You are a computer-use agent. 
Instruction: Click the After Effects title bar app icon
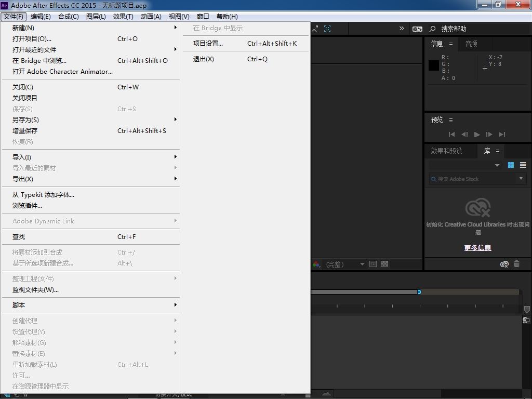click(x=4, y=5)
